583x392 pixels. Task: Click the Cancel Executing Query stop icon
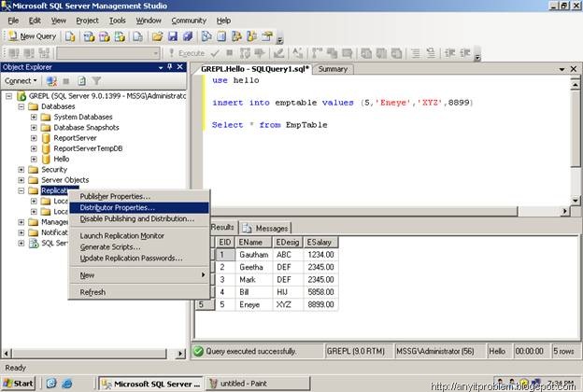pyautogui.click(x=230, y=53)
